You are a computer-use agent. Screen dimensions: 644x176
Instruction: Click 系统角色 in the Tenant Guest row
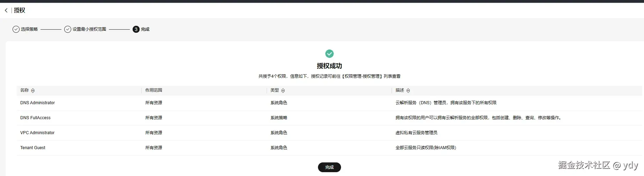[279, 148]
